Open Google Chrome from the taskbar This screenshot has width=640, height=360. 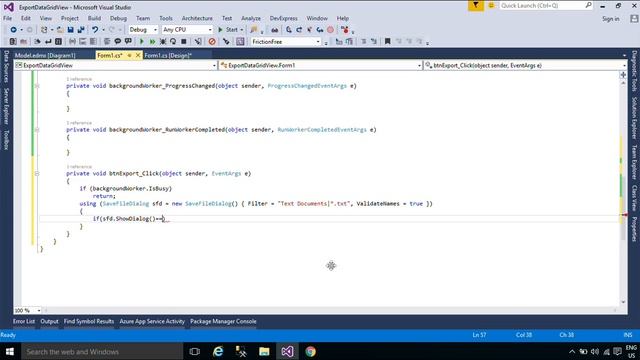[311, 351]
